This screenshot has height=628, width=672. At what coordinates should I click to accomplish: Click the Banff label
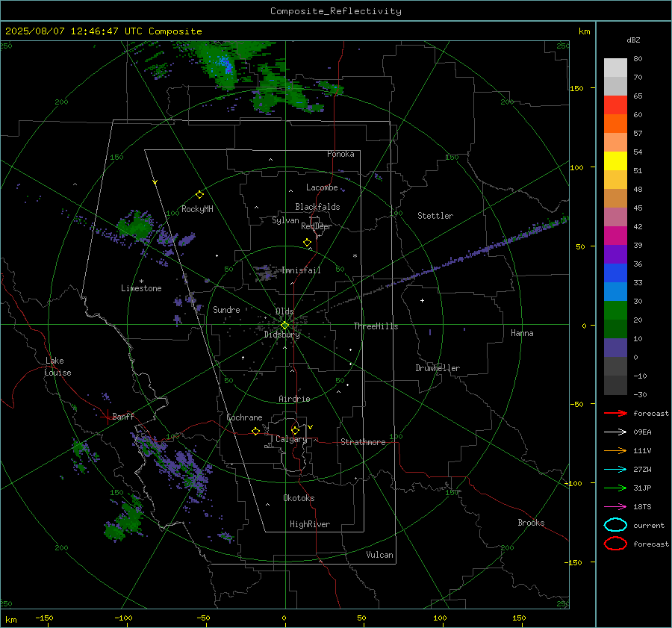pyautogui.click(x=123, y=417)
